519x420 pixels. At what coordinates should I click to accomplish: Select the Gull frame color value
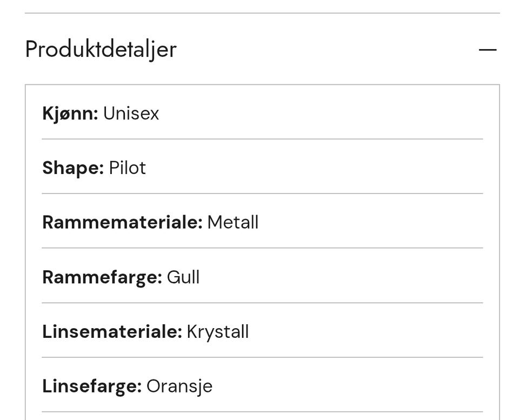(183, 277)
